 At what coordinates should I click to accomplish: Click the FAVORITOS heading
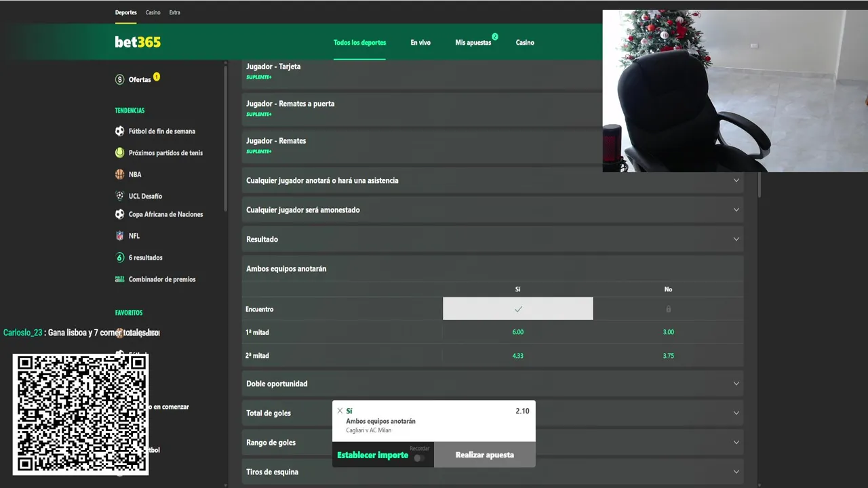pyautogui.click(x=129, y=313)
